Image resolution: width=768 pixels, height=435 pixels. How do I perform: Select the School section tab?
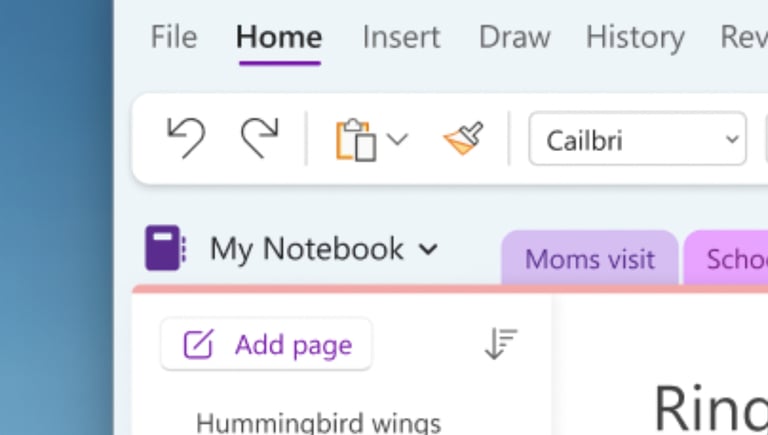coord(726,258)
